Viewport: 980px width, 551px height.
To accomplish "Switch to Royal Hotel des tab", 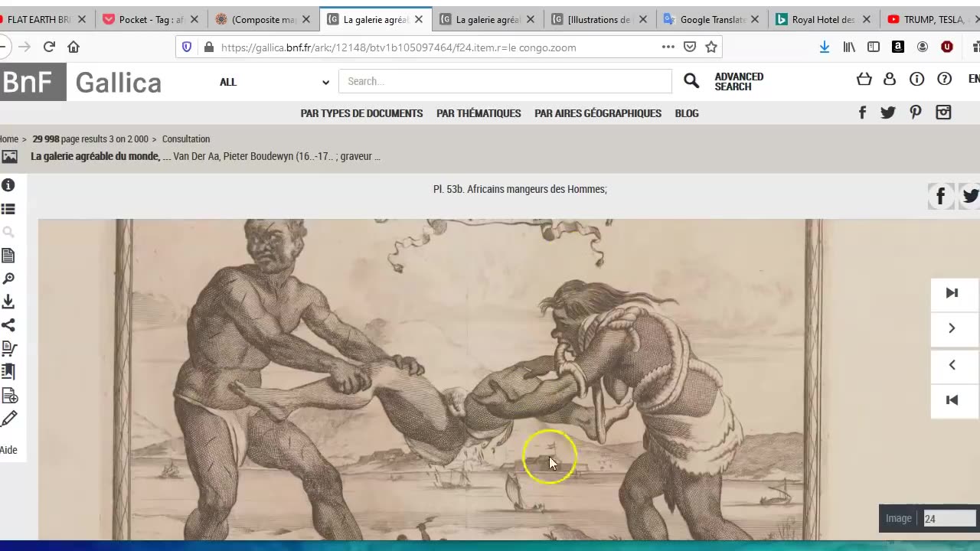I will coord(823,20).
